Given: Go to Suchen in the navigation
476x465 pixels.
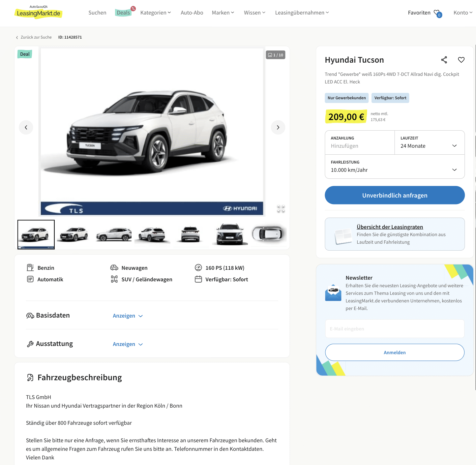Looking at the screenshot, I should (97, 13).
